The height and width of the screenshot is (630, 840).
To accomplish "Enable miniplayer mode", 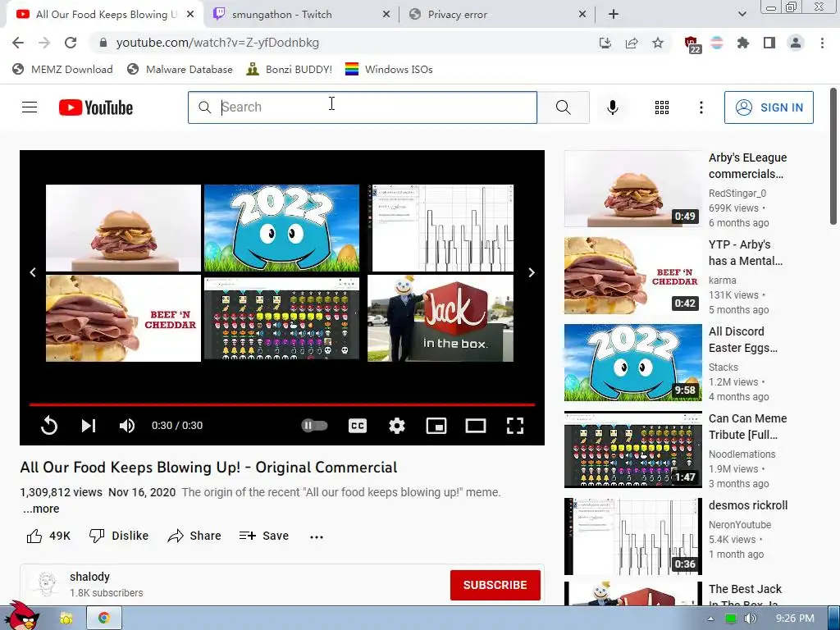I will (x=436, y=426).
